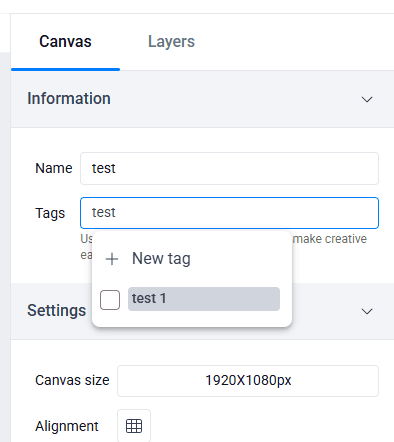Focus the Tags input field
This screenshot has width=394, height=442.
point(229,213)
